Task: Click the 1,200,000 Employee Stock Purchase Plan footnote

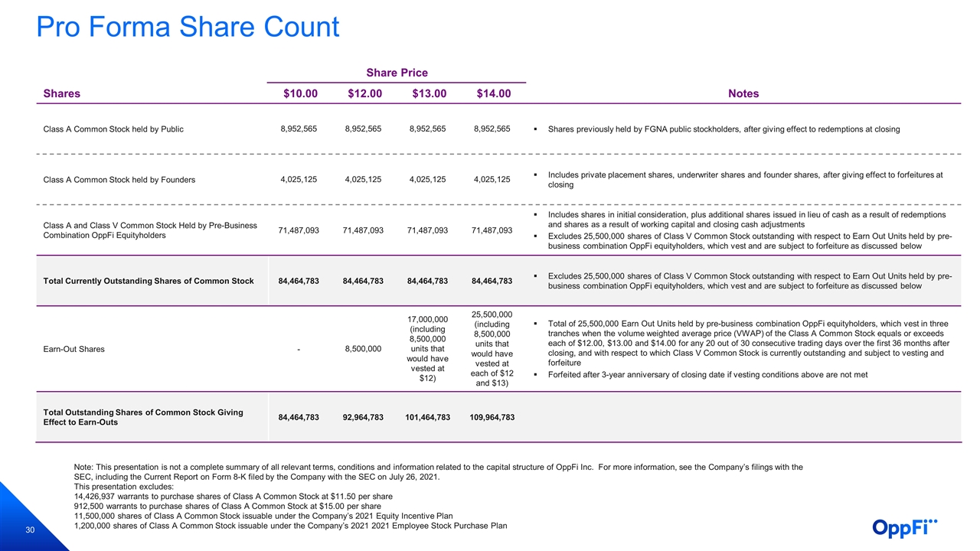Action: tap(290, 526)
